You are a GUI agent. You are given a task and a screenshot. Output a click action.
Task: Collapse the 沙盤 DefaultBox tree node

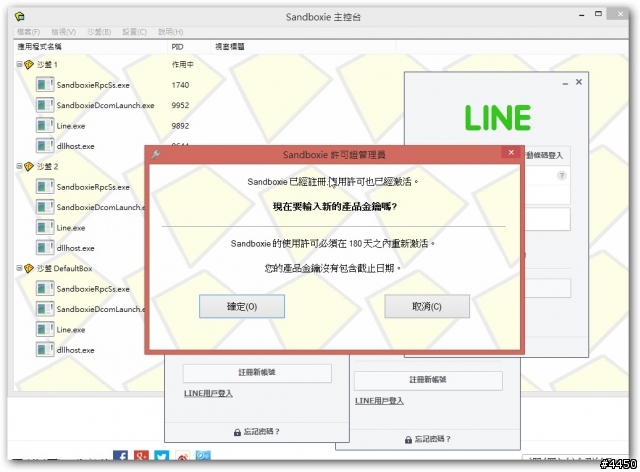pos(19,268)
